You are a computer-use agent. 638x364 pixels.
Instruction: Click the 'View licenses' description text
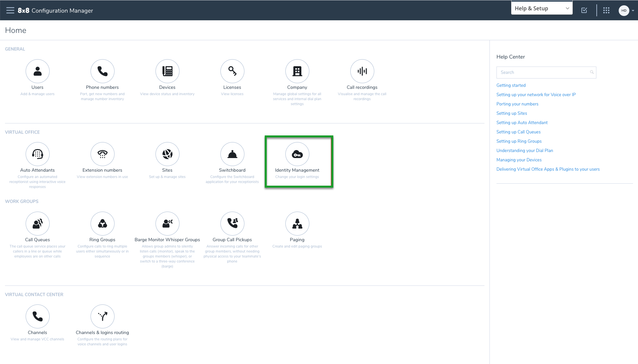coord(232,94)
